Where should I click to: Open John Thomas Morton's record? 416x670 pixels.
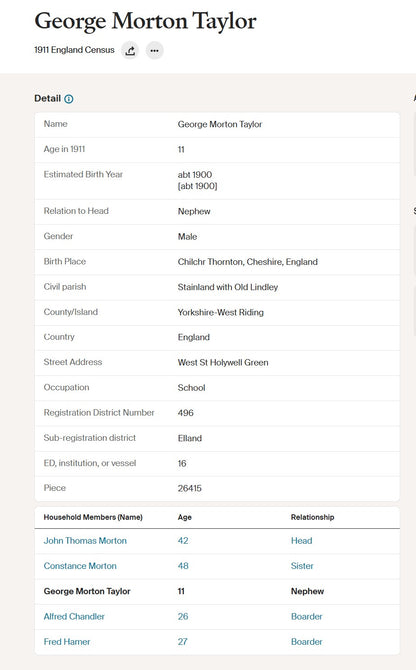pyautogui.click(x=85, y=541)
